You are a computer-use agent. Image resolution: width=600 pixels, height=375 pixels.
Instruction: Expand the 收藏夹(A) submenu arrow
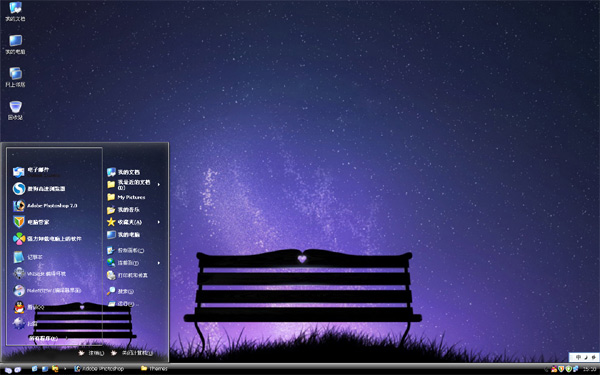(x=159, y=222)
